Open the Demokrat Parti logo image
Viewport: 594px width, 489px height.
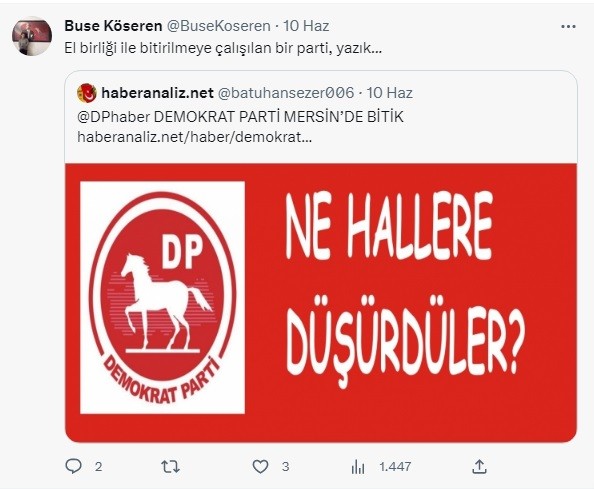pyautogui.click(x=163, y=297)
